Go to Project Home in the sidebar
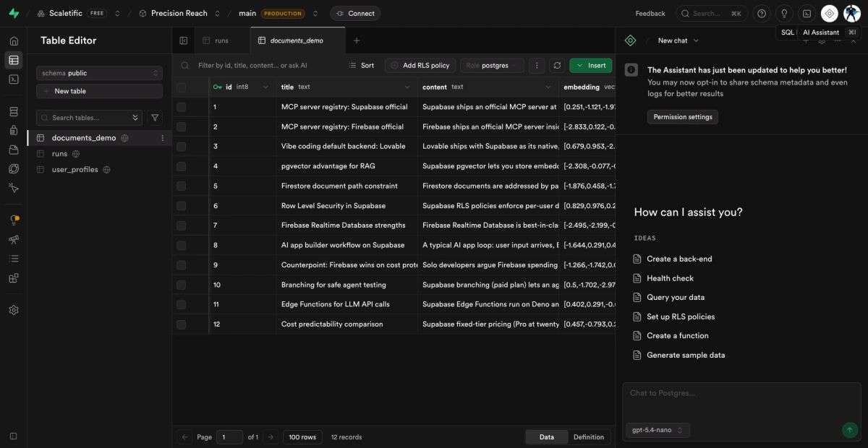The width and height of the screenshot is (868, 448). pyautogui.click(x=13, y=41)
